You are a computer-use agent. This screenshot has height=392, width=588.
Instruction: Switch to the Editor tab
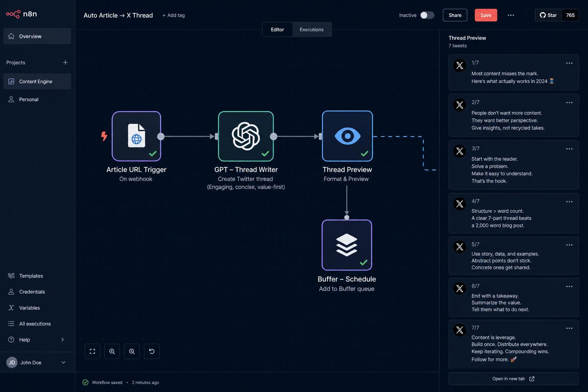(277, 29)
